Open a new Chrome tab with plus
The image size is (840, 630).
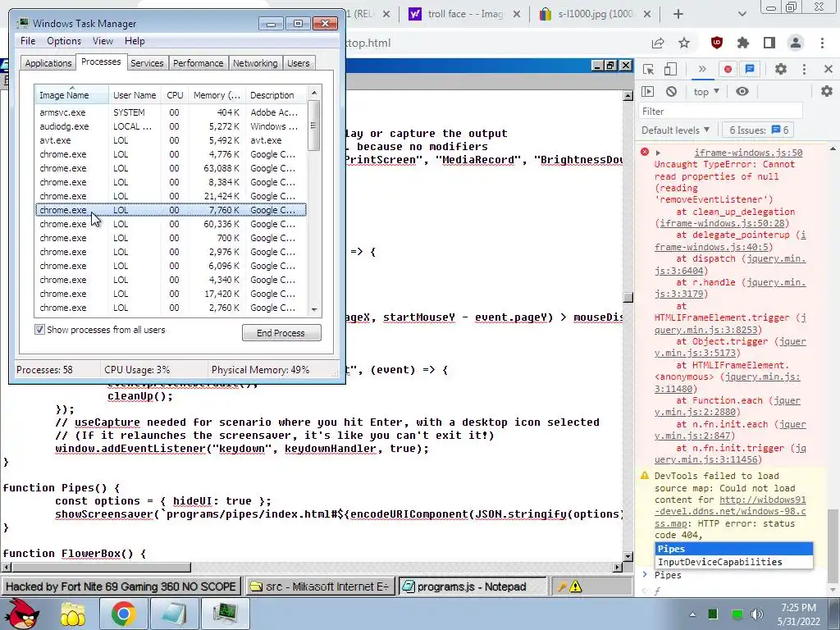(678, 14)
